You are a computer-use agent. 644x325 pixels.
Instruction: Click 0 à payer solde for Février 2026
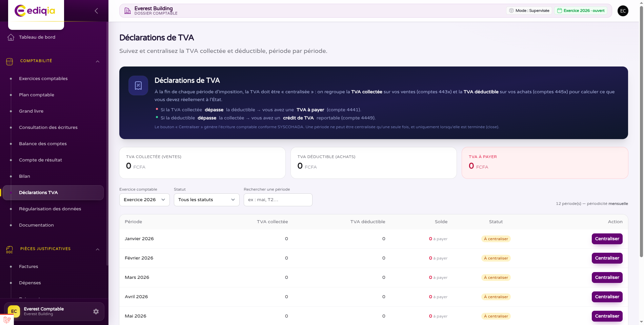coord(438,258)
